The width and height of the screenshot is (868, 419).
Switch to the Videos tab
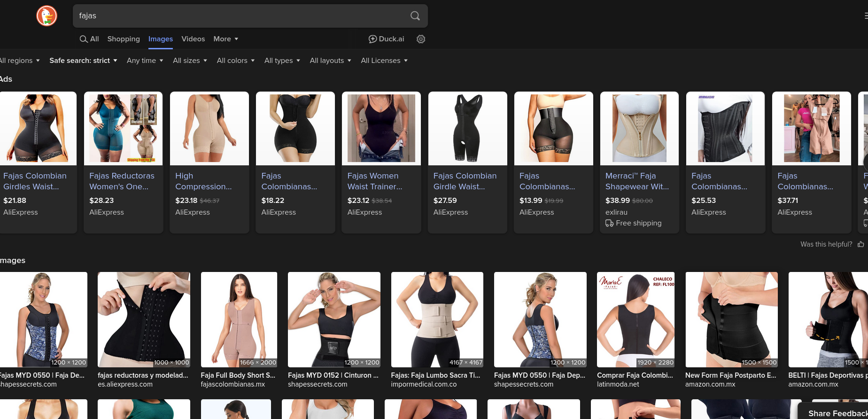pyautogui.click(x=193, y=39)
